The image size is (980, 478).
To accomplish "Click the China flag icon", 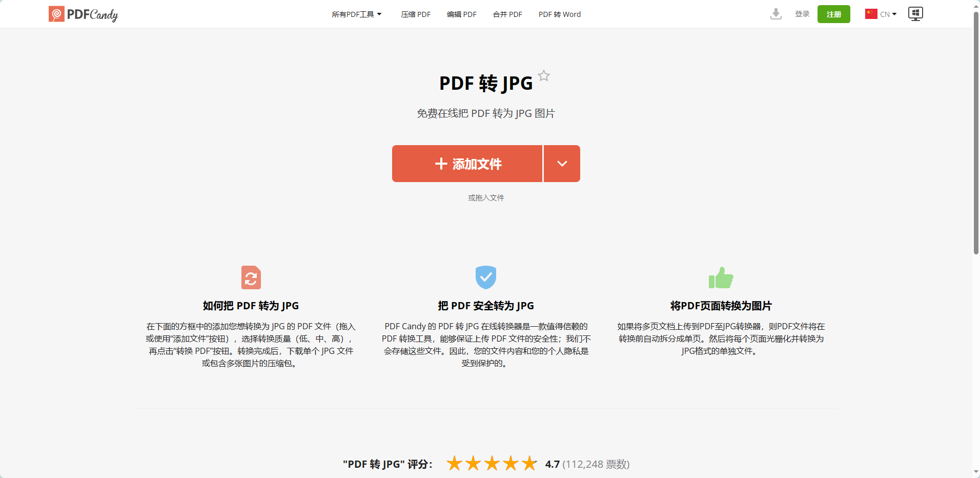I will [871, 14].
